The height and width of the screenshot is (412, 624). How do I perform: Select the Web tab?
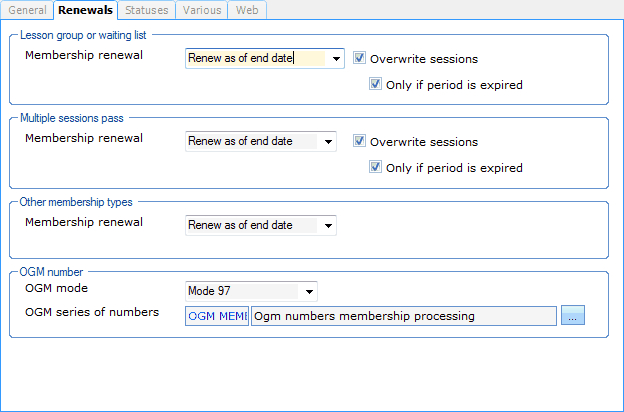[x=245, y=10]
